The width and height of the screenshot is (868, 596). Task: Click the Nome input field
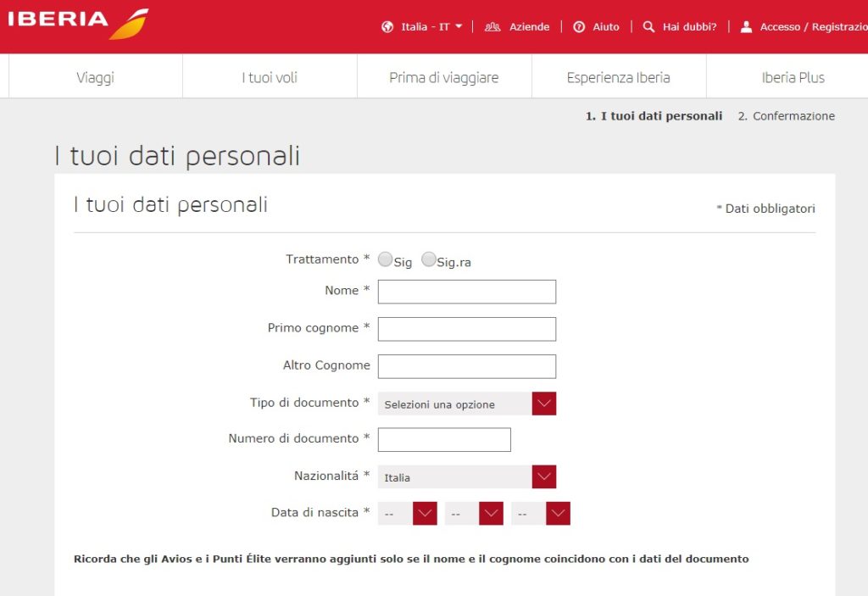[467, 292]
